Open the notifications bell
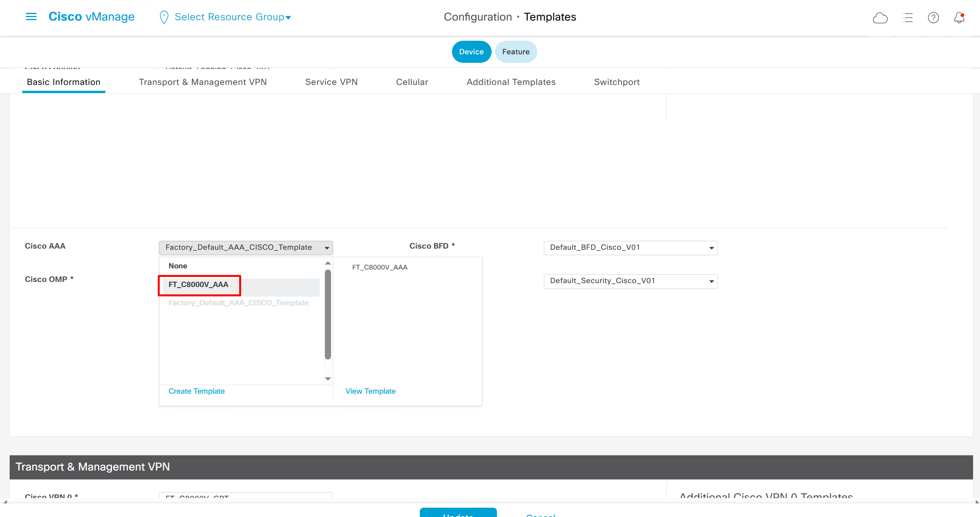Viewport: 980px width, 517px height. tap(959, 18)
